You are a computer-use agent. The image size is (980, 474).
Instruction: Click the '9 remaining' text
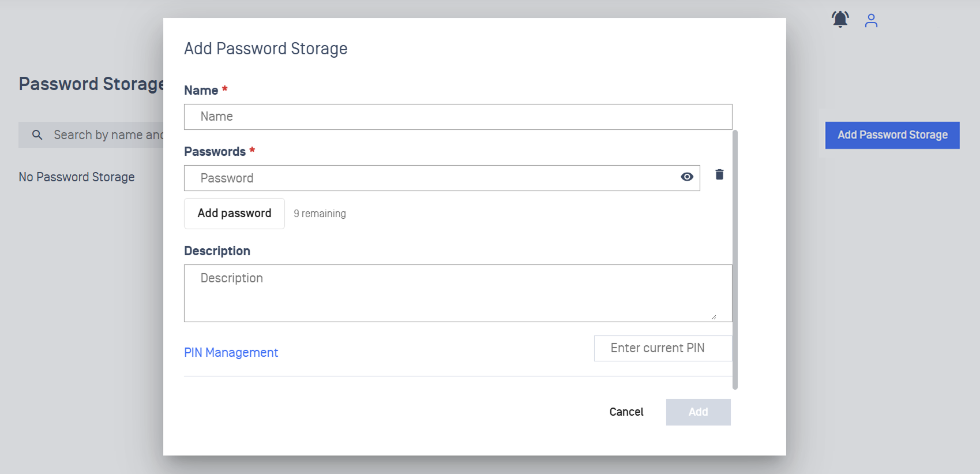pyautogui.click(x=320, y=214)
